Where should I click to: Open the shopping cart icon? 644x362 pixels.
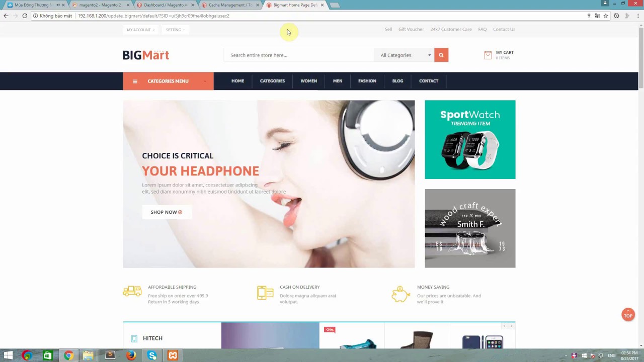pyautogui.click(x=488, y=55)
